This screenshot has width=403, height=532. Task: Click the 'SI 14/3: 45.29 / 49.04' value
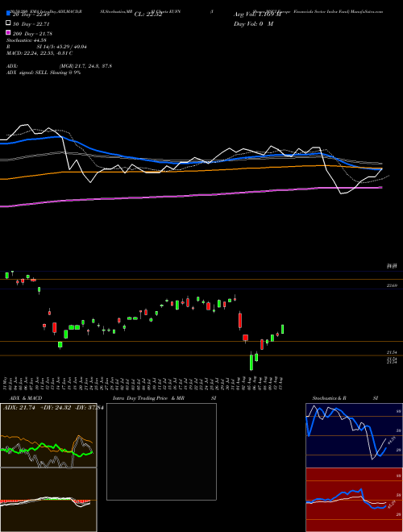62,47
